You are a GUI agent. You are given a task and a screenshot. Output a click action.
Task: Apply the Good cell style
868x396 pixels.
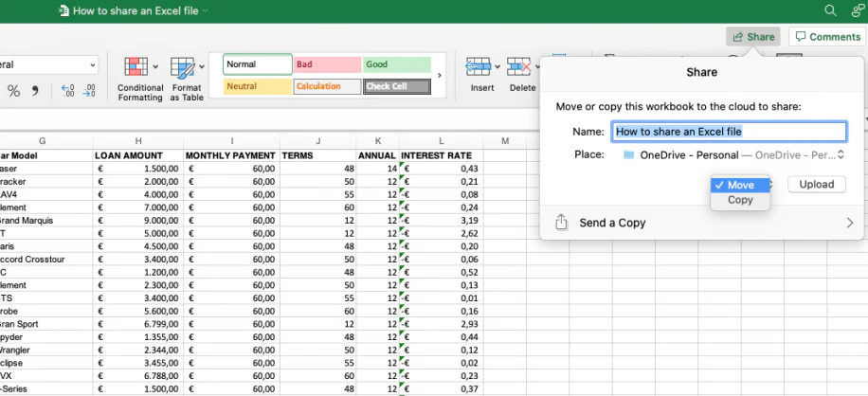[397, 64]
